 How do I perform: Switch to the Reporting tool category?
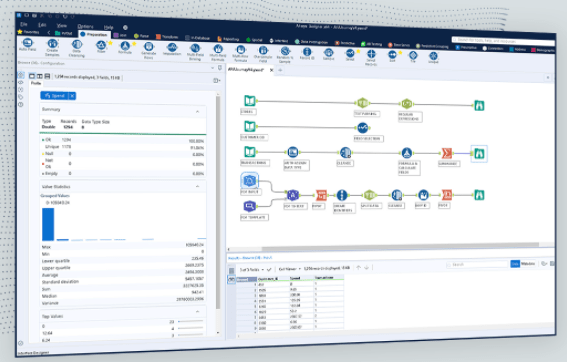click(229, 39)
